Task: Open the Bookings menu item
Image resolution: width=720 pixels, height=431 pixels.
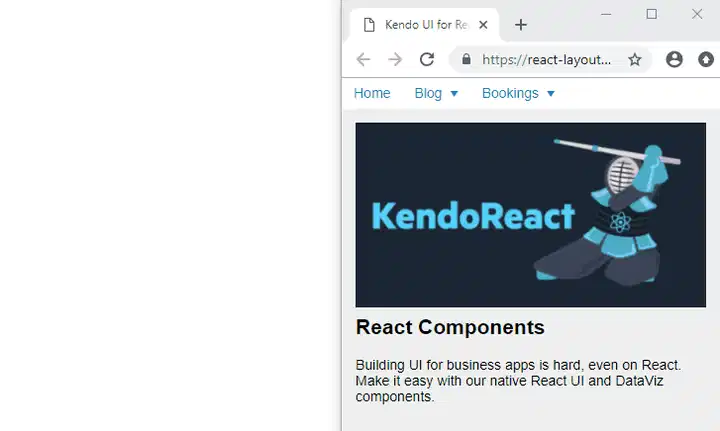Action: point(510,93)
